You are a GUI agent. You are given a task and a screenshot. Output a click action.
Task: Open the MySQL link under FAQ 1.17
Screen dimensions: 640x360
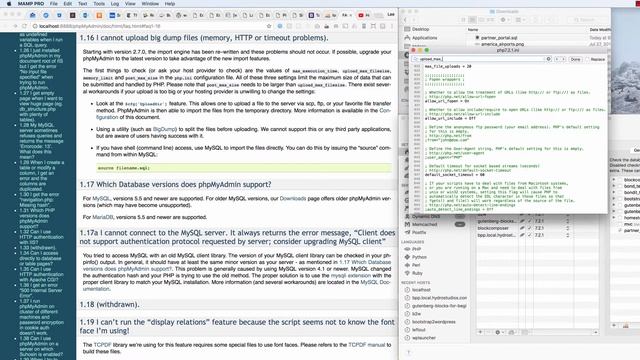(x=101, y=198)
